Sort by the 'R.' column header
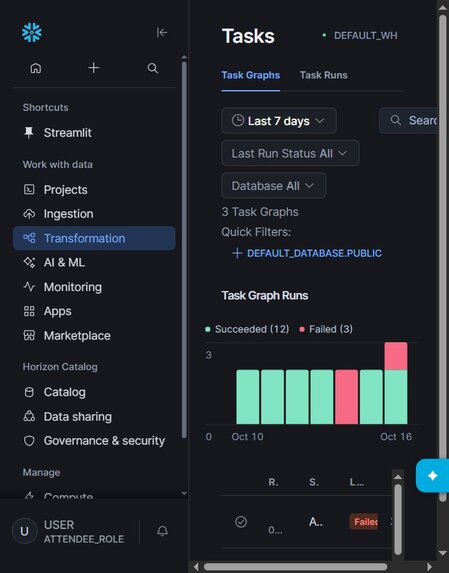Image resolution: width=449 pixels, height=573 pixels. click(x=273, y=482)
